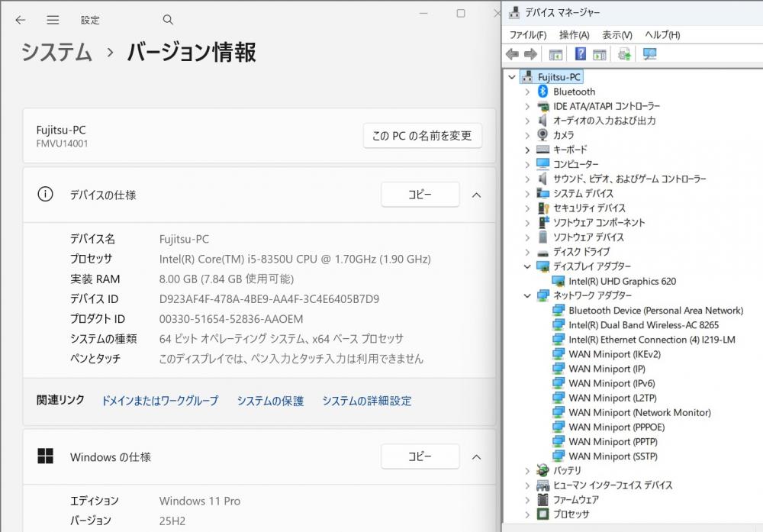Screen dimensions: 763x532
Task: Select WAN Miniport (IPv6) adapter
Action: point(612,383)
